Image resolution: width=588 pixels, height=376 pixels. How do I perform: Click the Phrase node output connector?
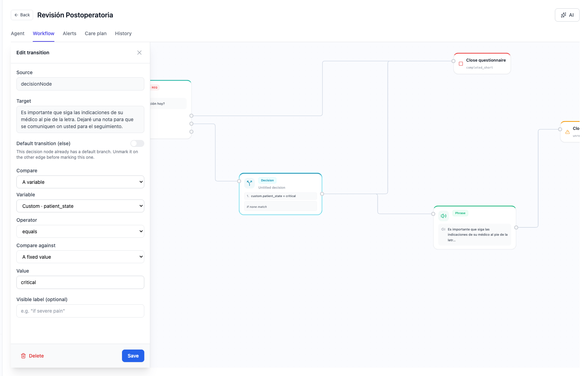[516, 227]
